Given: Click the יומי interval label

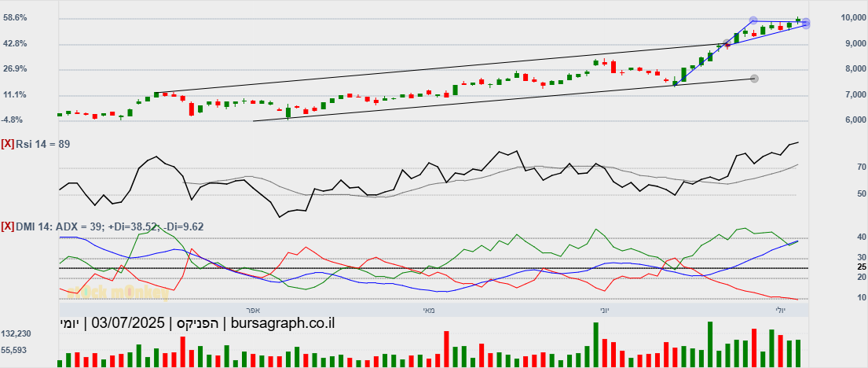Looking at the screenshot, I should click(x=70, y=323).
